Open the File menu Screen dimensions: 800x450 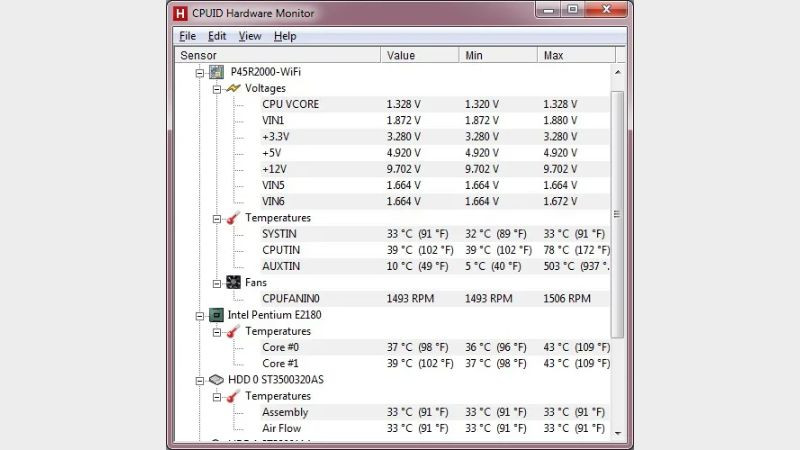187,36
